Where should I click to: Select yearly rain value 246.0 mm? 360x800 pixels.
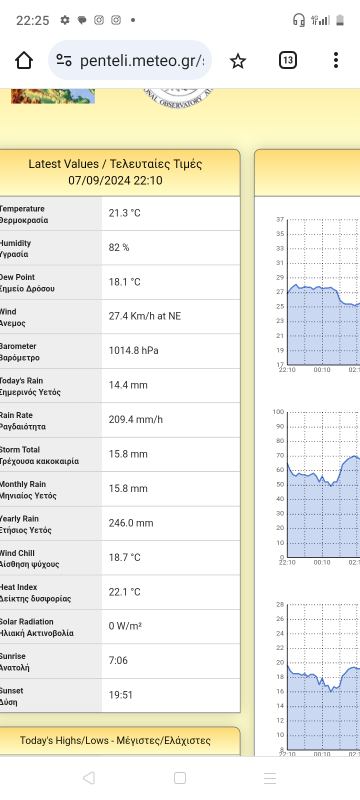(131, 523)
